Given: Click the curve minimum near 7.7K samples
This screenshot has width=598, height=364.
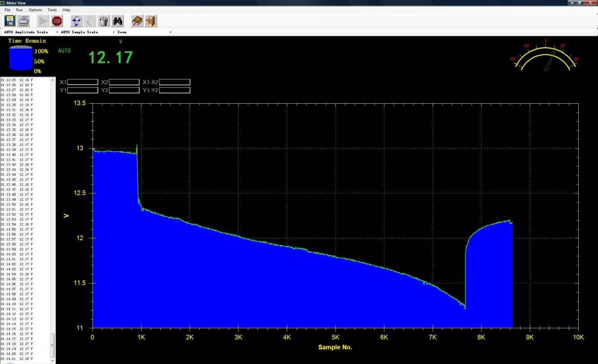Looking at the screenshot, I should [465, 308].
